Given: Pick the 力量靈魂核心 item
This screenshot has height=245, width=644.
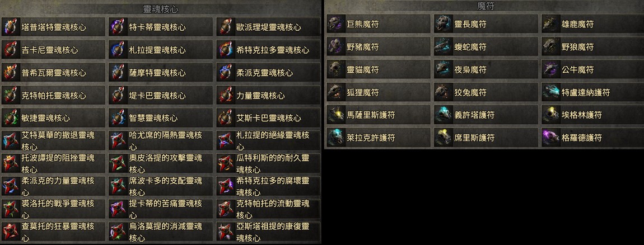Looking at the screenshot, I should (269, 95).
